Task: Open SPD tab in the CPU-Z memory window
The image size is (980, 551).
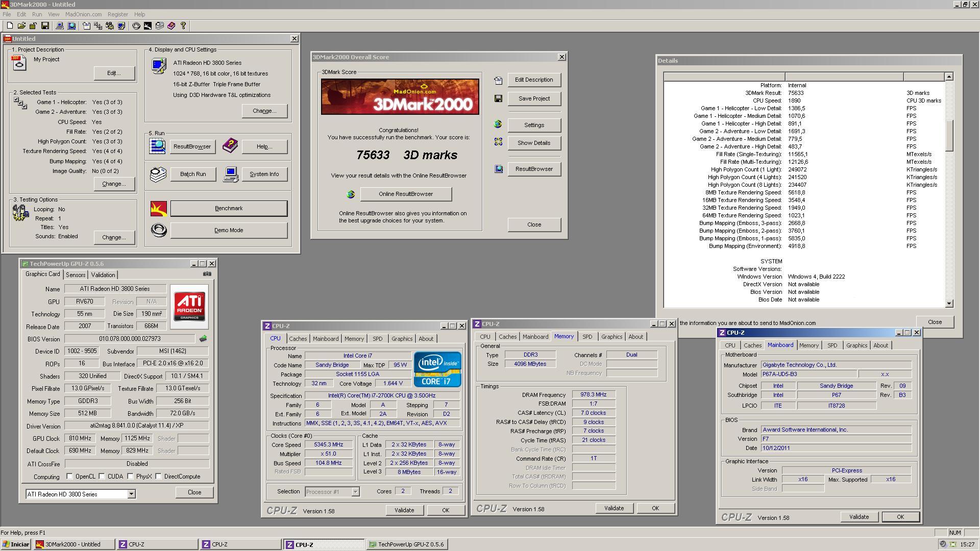Action: click(587, 337)
